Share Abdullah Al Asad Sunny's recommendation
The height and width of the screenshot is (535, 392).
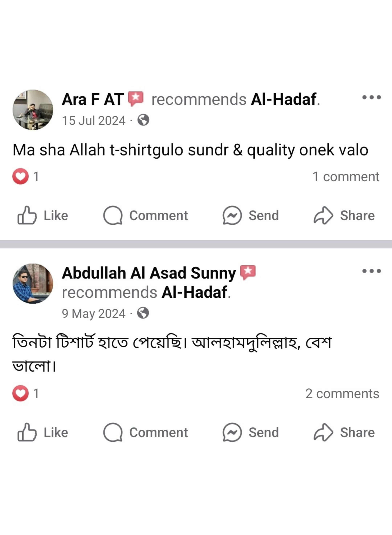(x=344, y=432)
